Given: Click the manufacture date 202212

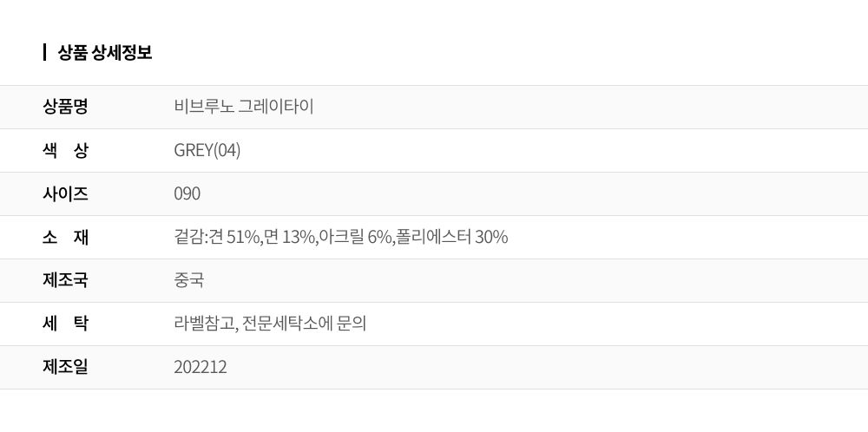Looking at the screenshot, I should (201, 367).
